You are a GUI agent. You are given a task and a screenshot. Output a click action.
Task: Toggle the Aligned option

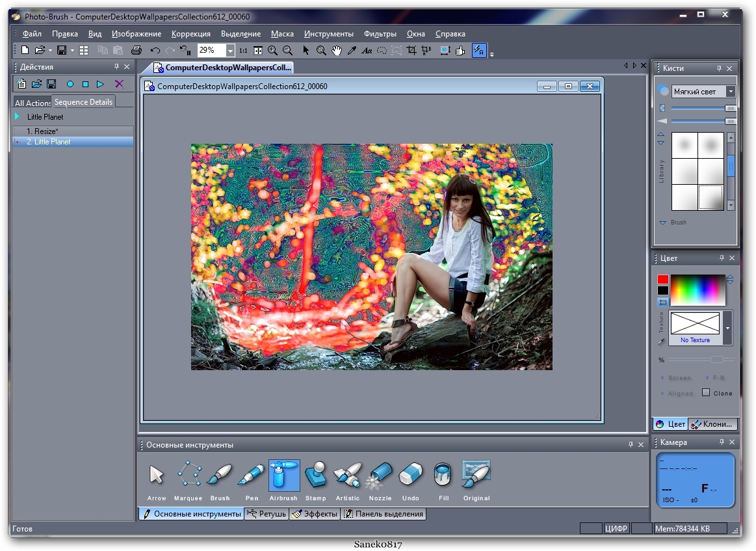679,394
